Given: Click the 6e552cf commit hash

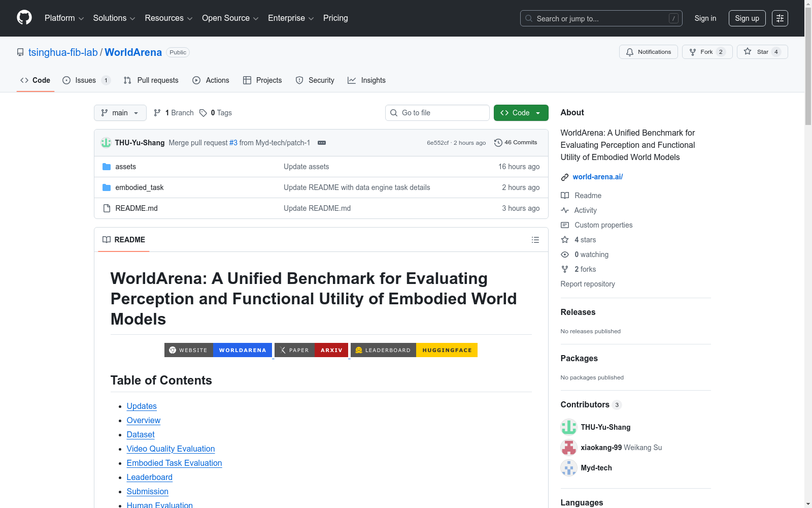Looking at the screenshot, I should click(x=437, y=143).
